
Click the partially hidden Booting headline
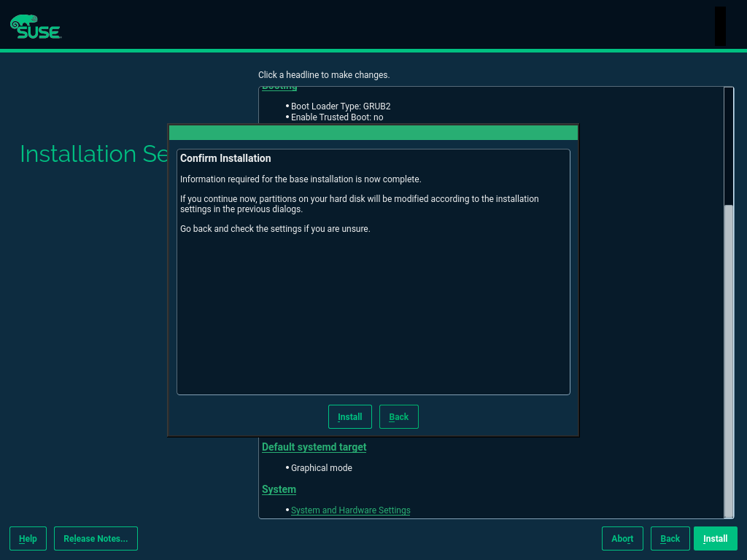279,87
